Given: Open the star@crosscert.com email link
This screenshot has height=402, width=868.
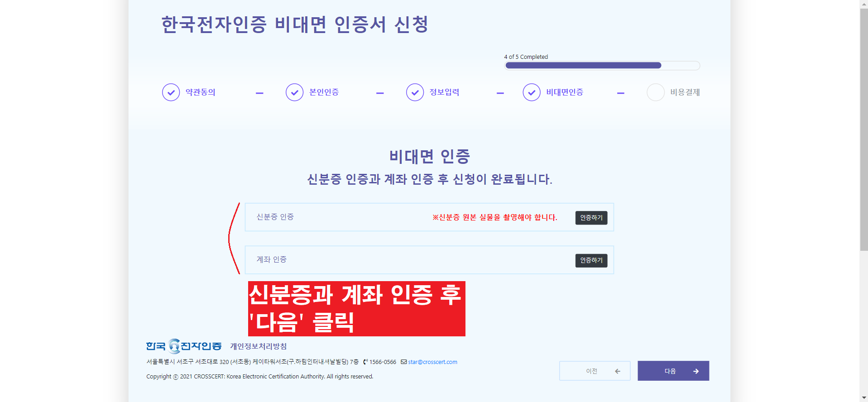Looking at the screenshot, I should [432, 362].
